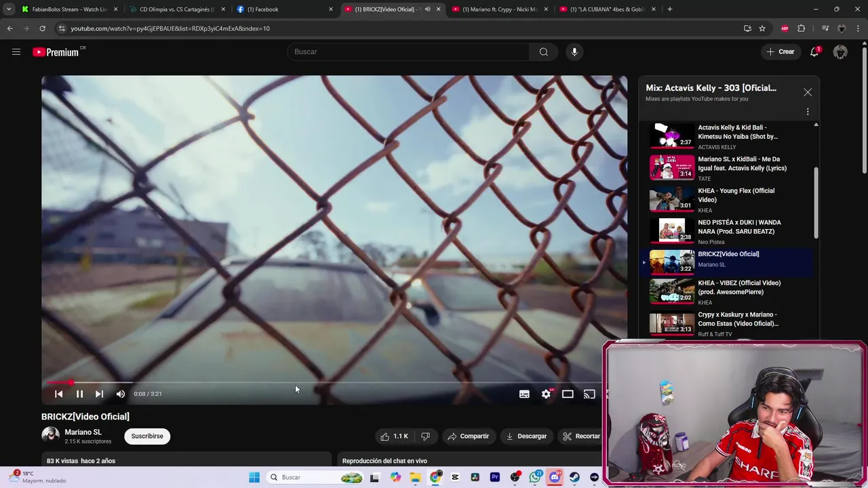
Task: Click the red progress scrubber handle
Action: tap(71, 383)
